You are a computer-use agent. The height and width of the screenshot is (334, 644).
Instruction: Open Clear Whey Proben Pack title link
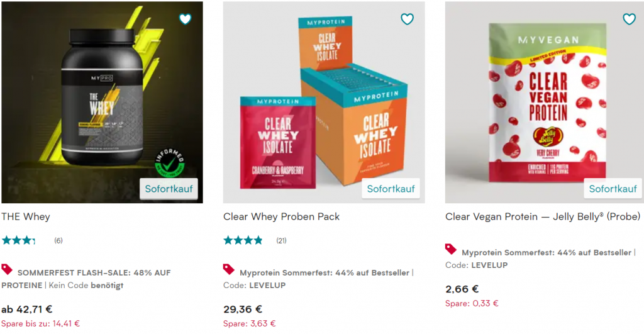(281, 216)
